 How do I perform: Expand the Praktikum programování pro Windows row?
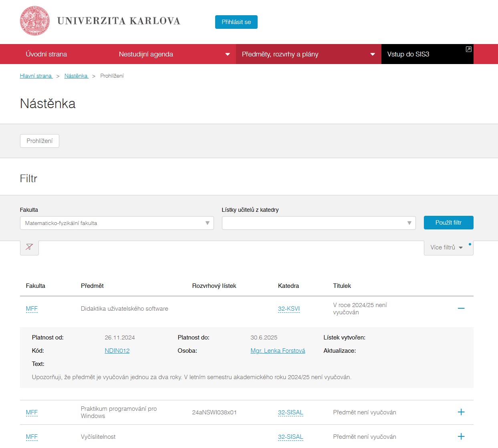click(461, 412)
